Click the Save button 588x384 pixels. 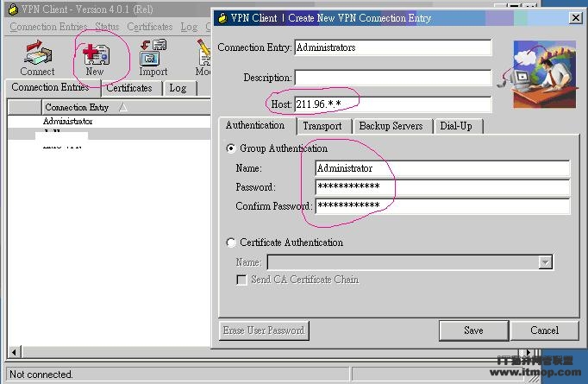click(473, 330)
